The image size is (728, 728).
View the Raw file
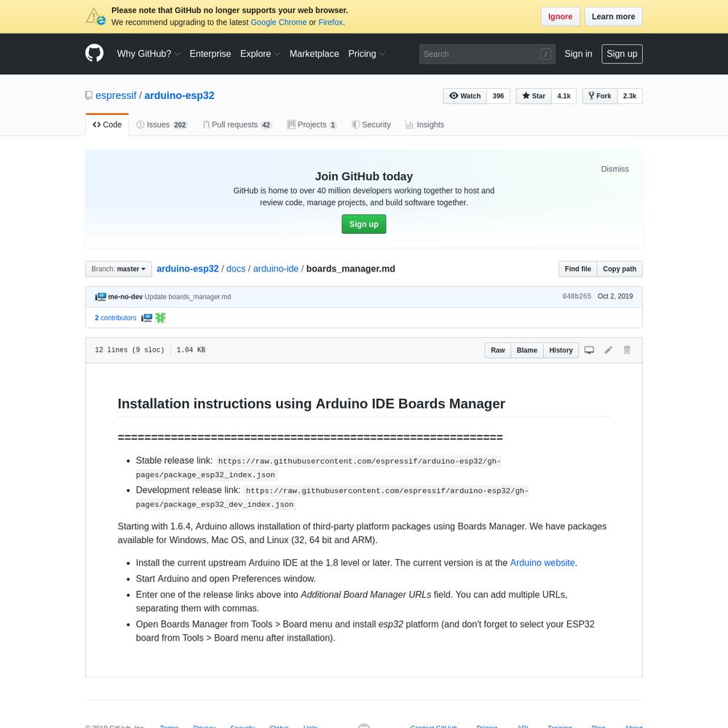[498, 351]
